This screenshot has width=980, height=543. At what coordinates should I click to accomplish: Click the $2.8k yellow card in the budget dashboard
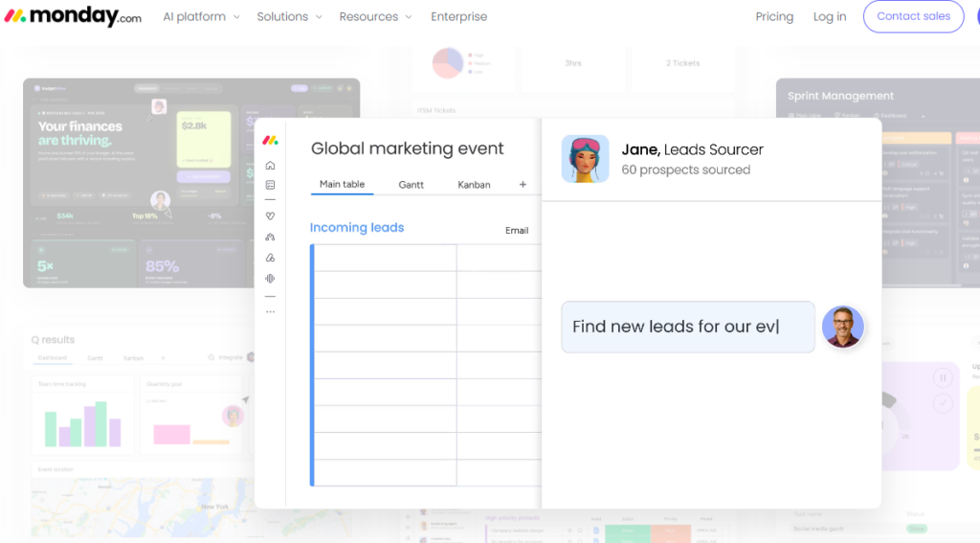[x=204, y=139]
